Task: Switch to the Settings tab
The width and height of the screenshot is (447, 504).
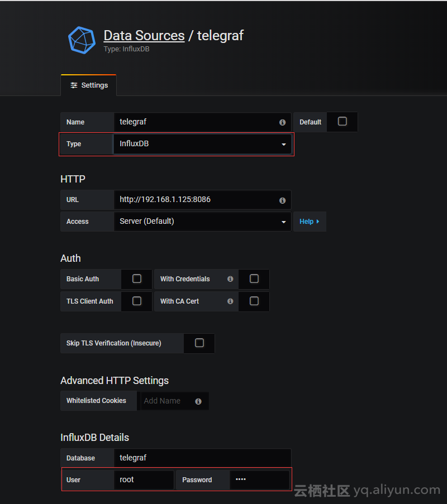Action: (x=89, y=85)
